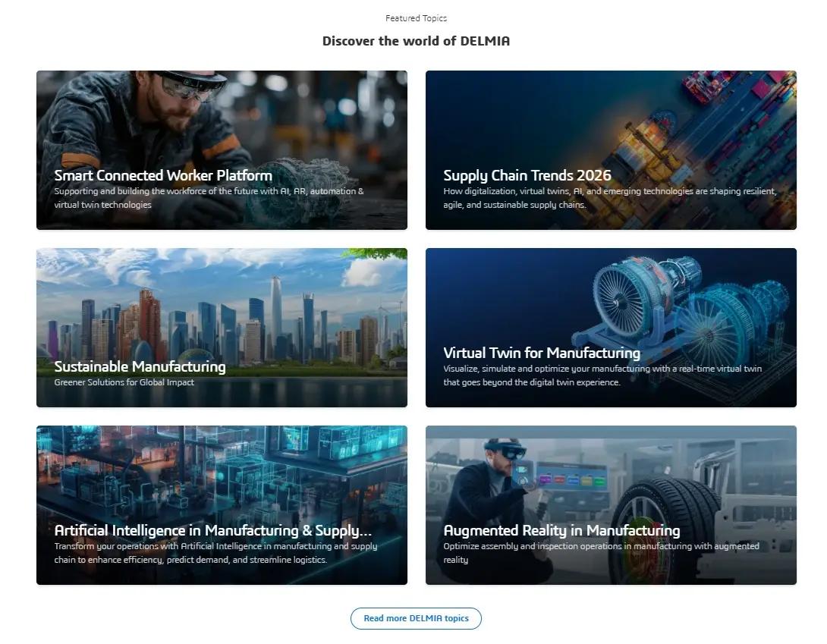827x644 pixels.
Task: Open the Virtual Twin for Manufacturing card
Action: click(x=611, y=328)
